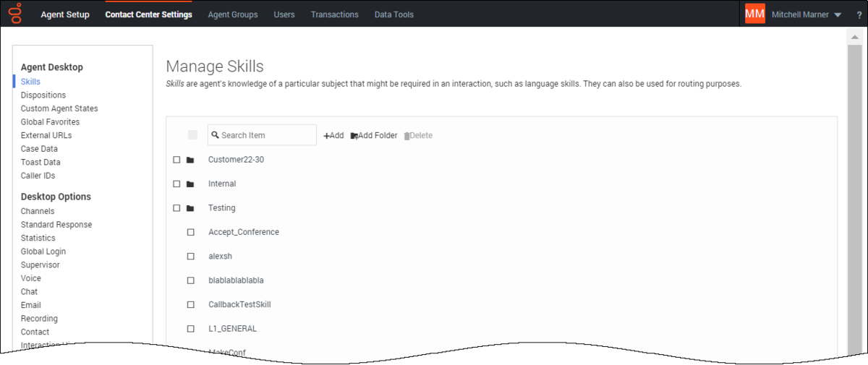This screenshot has height=365, width=868.
Task: Click the Add Folder button
Action: pyautogui.click(x=374, y=135)
